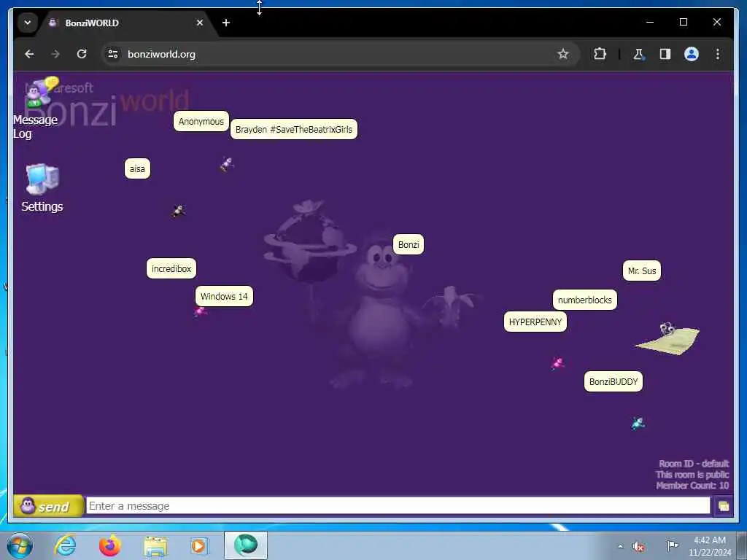Open the Windows Start menu
The width and height of the screenshot is (747, 560).
click(20, 545)
